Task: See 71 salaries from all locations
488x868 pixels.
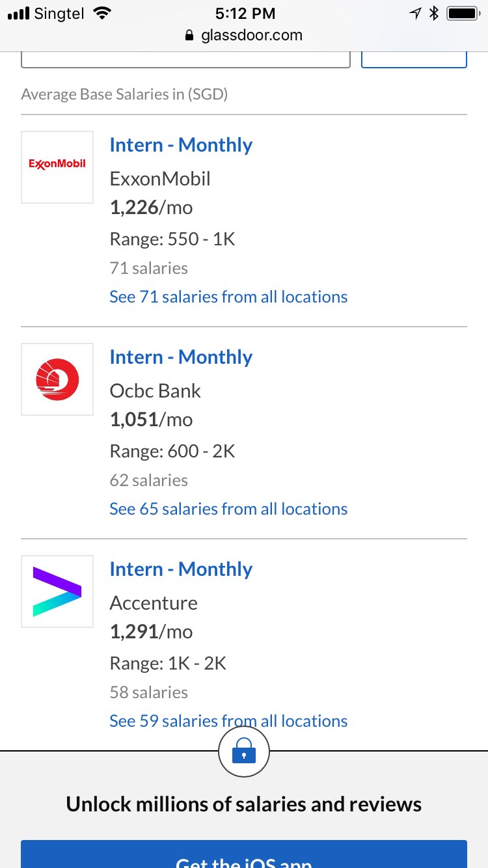Action: click(228, 297)
